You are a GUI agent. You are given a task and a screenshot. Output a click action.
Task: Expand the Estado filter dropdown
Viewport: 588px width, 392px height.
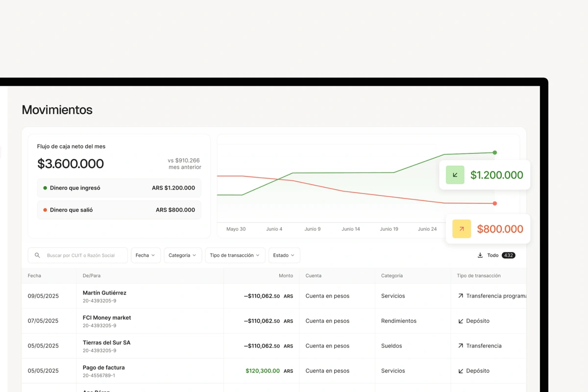pos(284,255)
